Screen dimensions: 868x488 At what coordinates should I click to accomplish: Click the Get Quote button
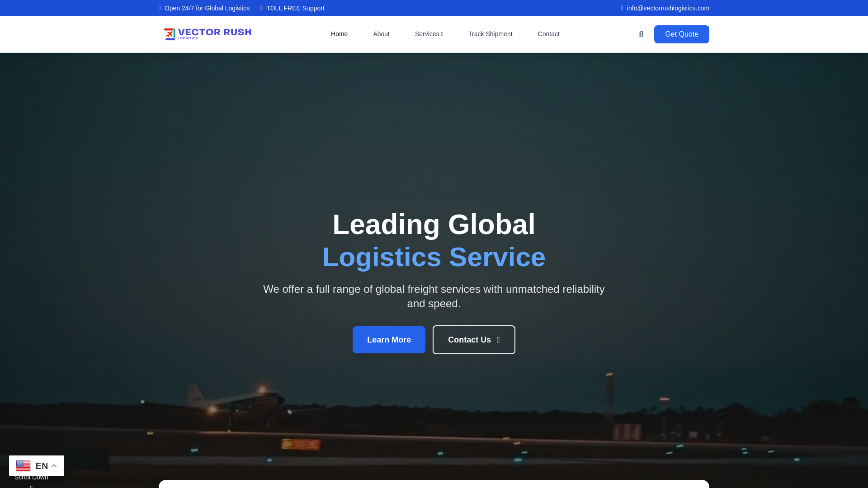[x=681, y=34]
